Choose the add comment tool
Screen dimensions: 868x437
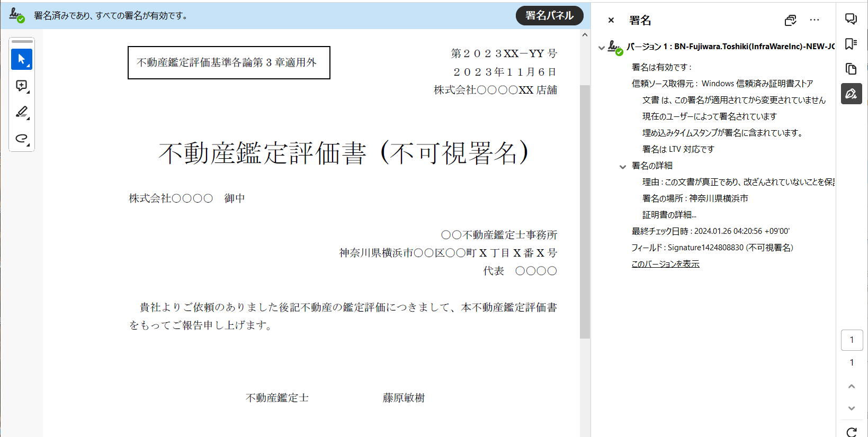22,86
